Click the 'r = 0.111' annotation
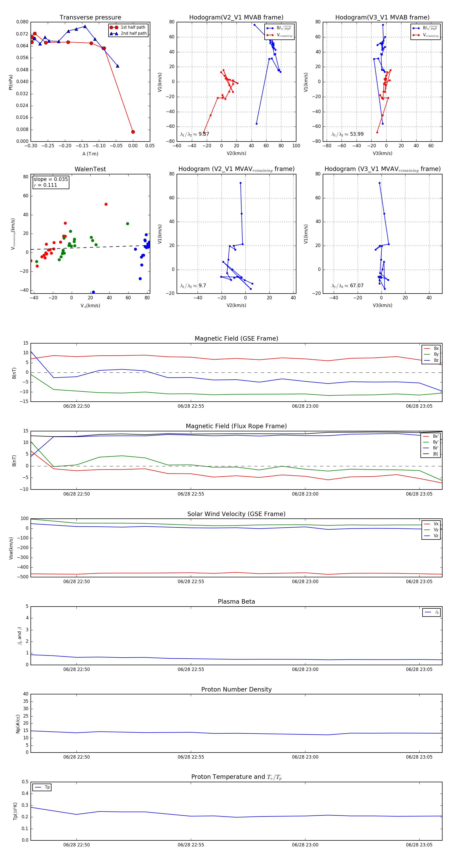The image size is (473, 868). (45, 185)
